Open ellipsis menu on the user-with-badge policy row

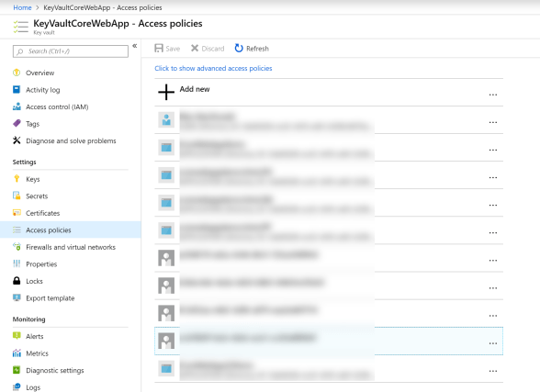(493, 122)
